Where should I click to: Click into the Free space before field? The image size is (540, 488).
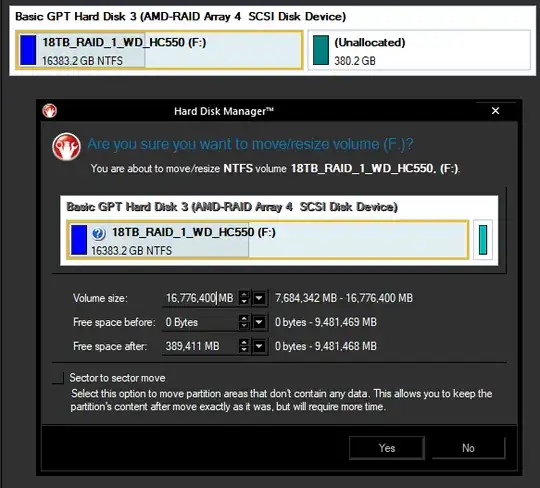tap(200, 322)
